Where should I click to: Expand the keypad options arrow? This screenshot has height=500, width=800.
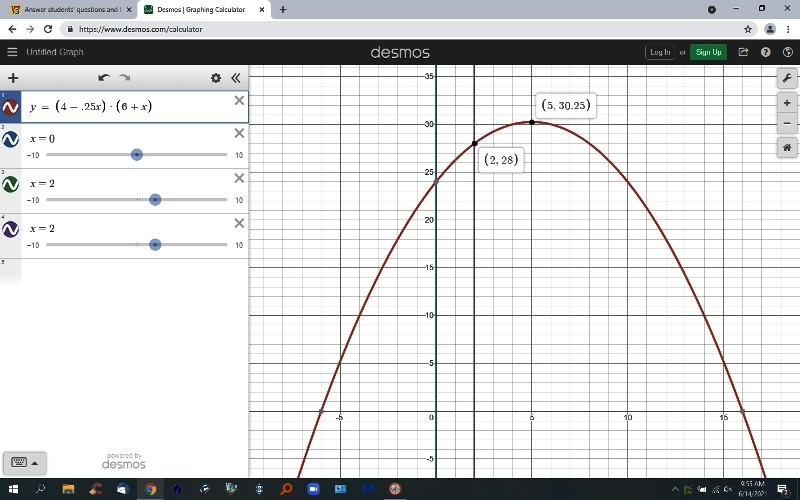(35, 463)
